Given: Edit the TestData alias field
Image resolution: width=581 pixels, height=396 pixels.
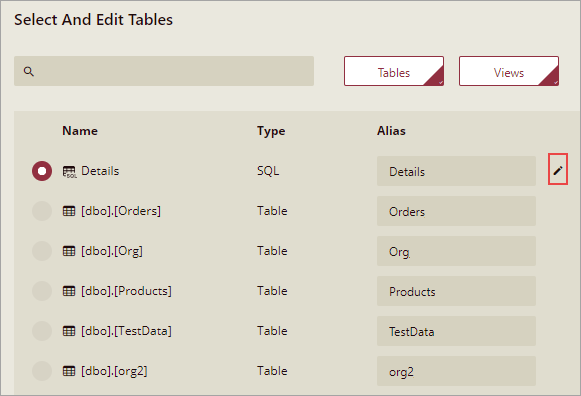Looking at the screenshot, I should coord(456,331).
